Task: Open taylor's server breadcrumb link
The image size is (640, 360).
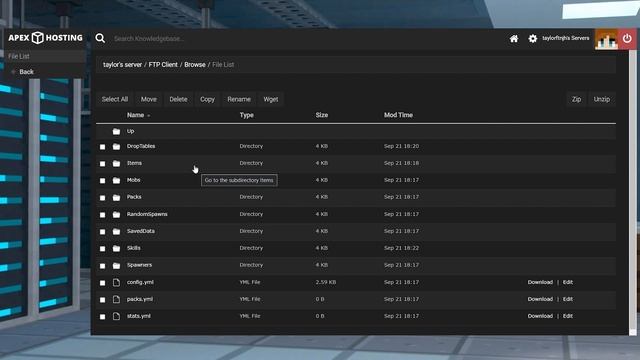Action: tap(122, 65)
